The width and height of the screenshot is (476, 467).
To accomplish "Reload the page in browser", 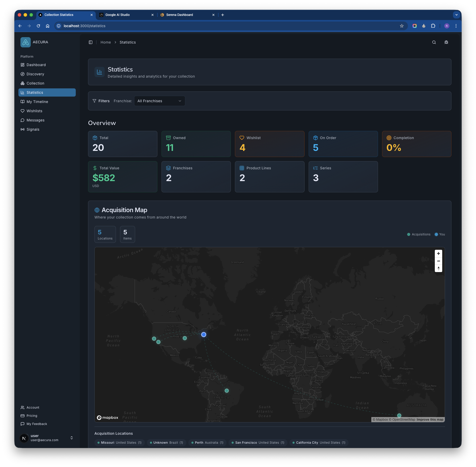I will pyautogui.click(x=38, y=26).
